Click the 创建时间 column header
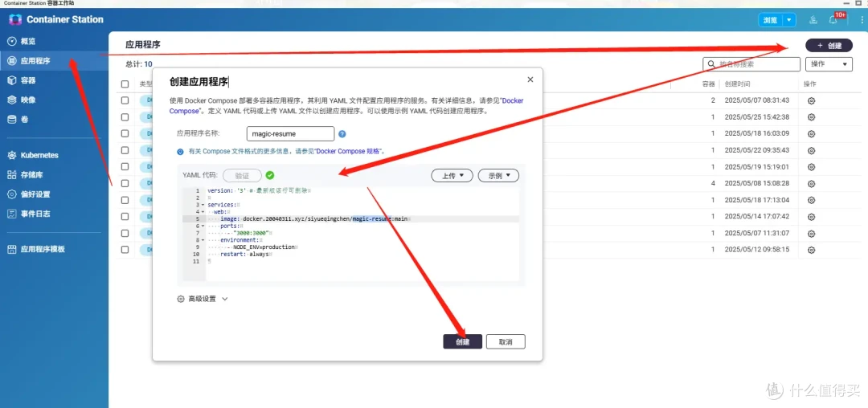The height and width of the screenshot is (408, 868). 737,84
